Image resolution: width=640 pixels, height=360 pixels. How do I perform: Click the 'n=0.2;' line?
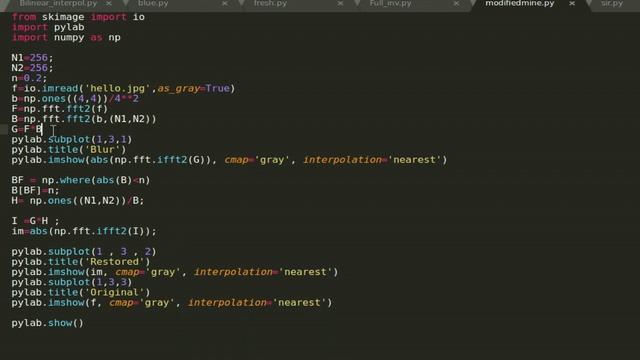[x=29, y=78]
